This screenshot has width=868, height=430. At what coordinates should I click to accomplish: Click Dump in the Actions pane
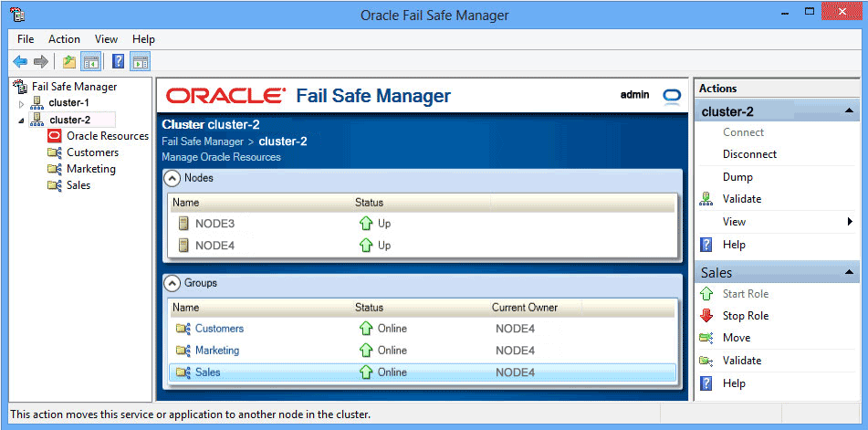point(737,178)
